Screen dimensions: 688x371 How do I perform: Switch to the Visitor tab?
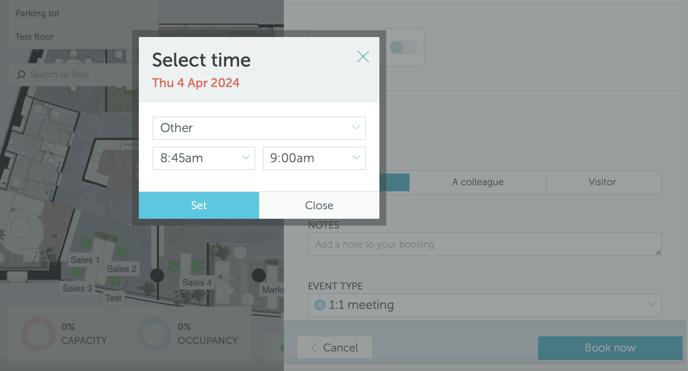coord(602,182)
